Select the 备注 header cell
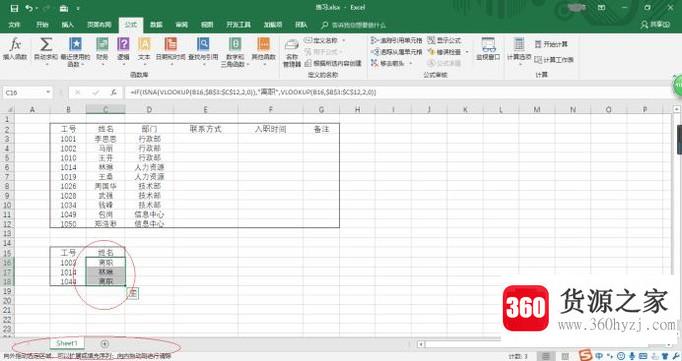 [321, 129]
